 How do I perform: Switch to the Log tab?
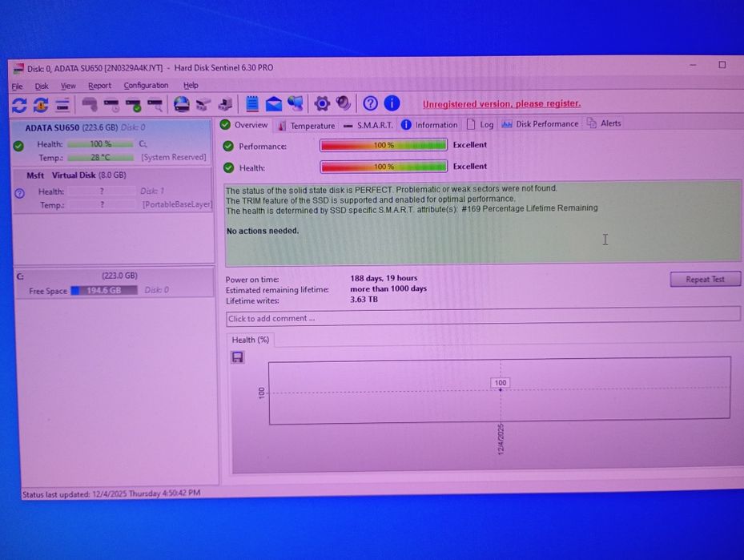click(481, 124)
